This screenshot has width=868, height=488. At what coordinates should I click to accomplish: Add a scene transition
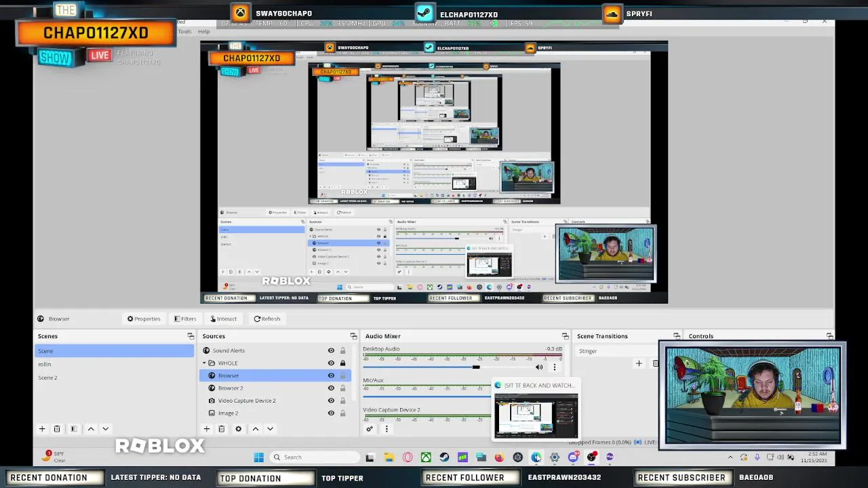(x=638, y=364)
